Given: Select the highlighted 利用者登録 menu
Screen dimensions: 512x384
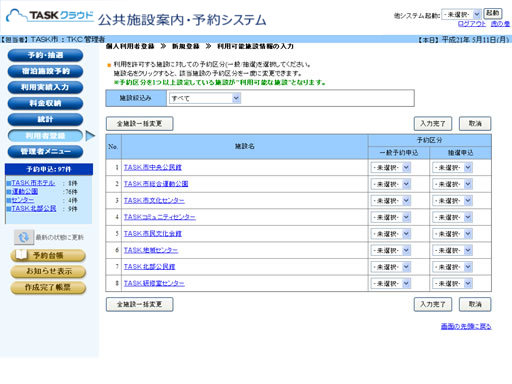Looking at the screenshot, I should (x=45, y=136).
